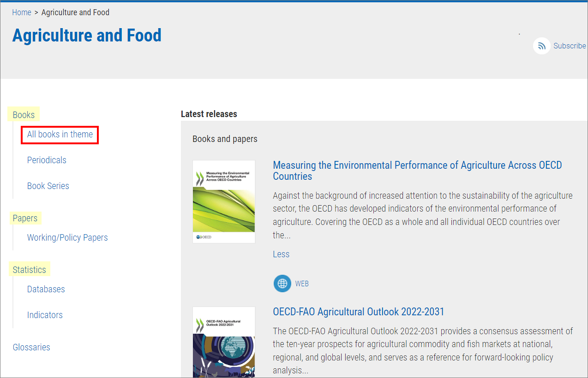The width and height of the screenshot is (588, 378).
Task: Click the Books and papers label
Action: 225,139
